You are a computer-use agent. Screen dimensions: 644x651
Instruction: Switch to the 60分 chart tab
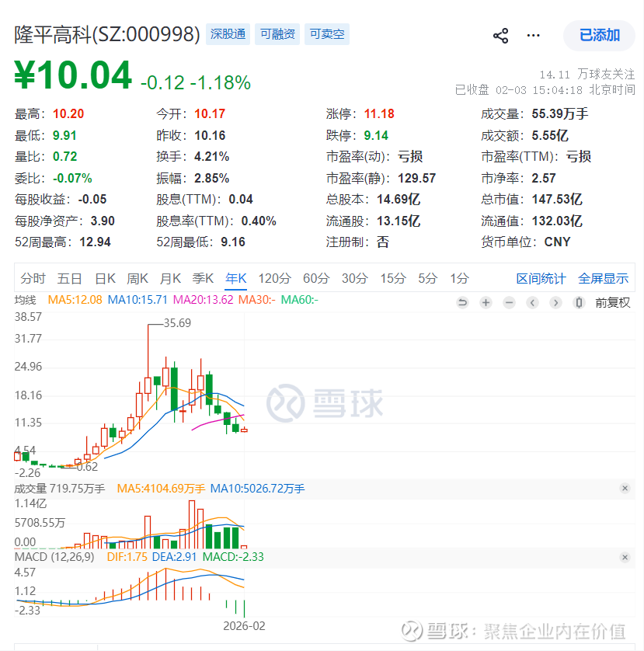click(316, 278)
